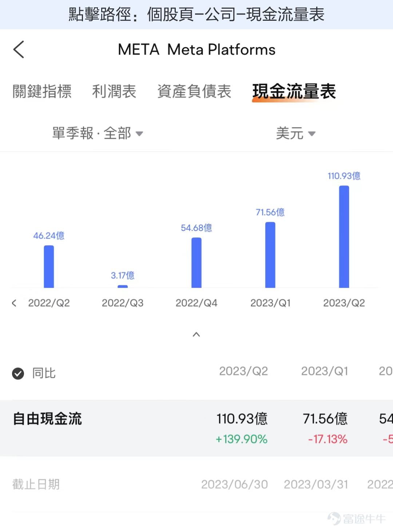Image resolution: width=393 pixels, height=532 pixels.
Task: Click the 46.24億 label above the chart bar
Action: tap(49, 236)
